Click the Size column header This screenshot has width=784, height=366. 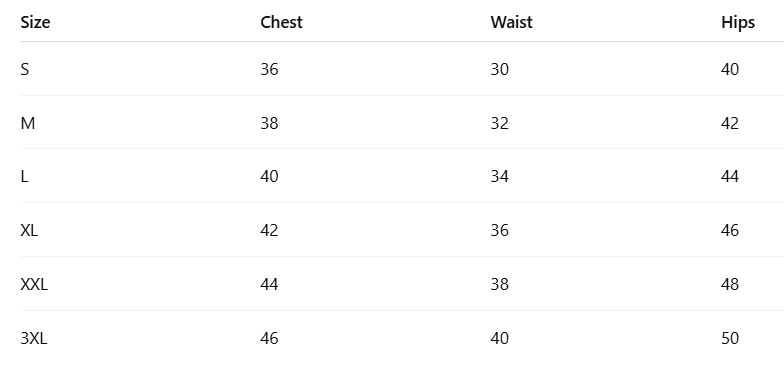click(35, 22)
